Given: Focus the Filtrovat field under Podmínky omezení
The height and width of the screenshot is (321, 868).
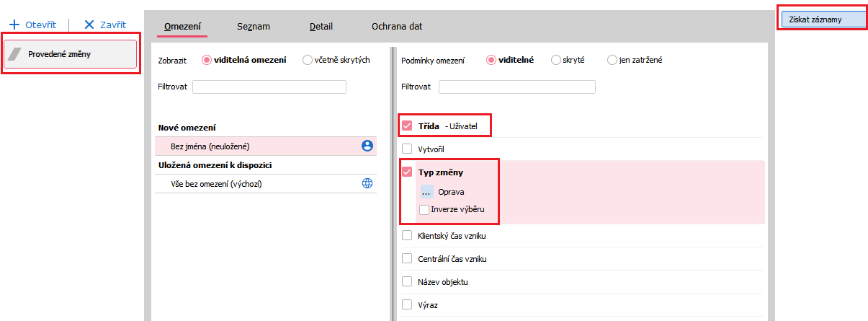Looking at the screenshot, I should tap(516, 87).
